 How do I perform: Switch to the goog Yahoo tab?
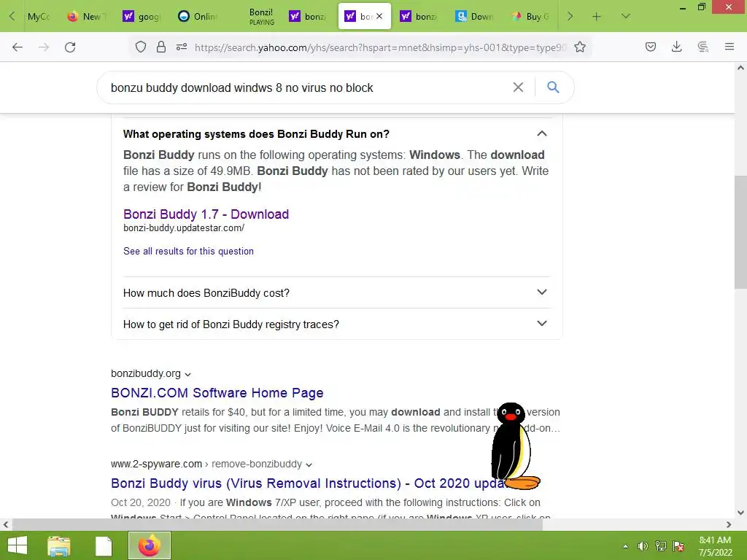click(x=142, y=17)
